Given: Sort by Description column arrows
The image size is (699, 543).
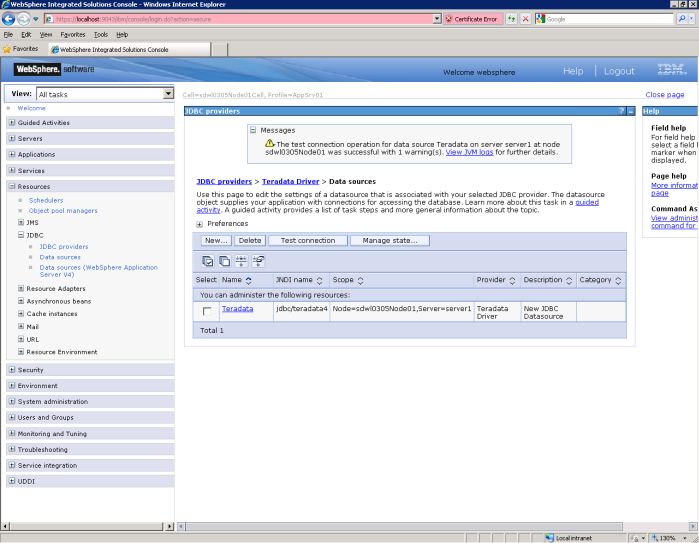Looking at the screenshot, I should point(569,280).
